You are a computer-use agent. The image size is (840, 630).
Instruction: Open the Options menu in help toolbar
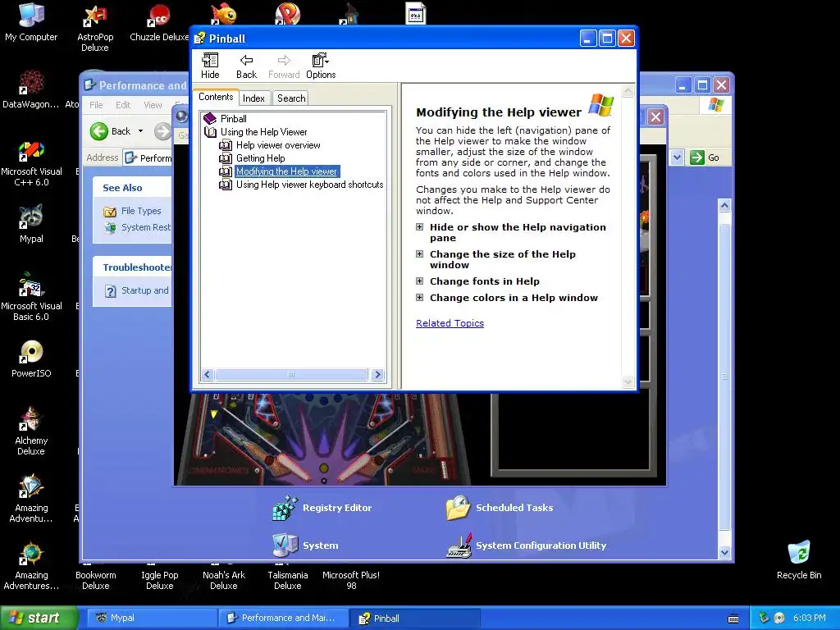point(321,66)
